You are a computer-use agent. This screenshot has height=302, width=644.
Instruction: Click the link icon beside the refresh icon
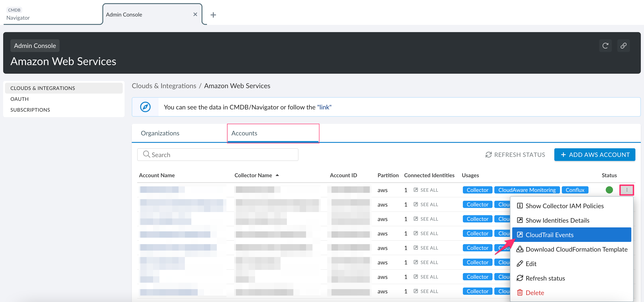(623, 46)
